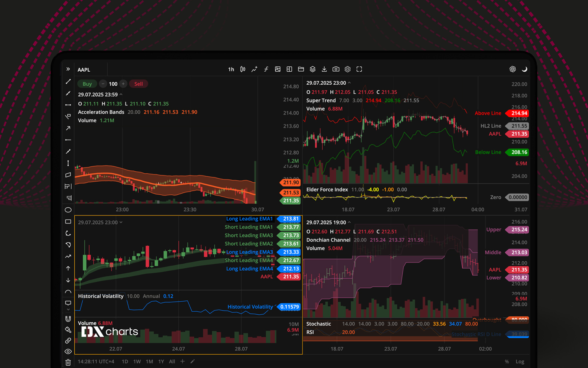The image size is (588, 368).
Task: Select the 1M time range preset
Action: pos(149,361)
